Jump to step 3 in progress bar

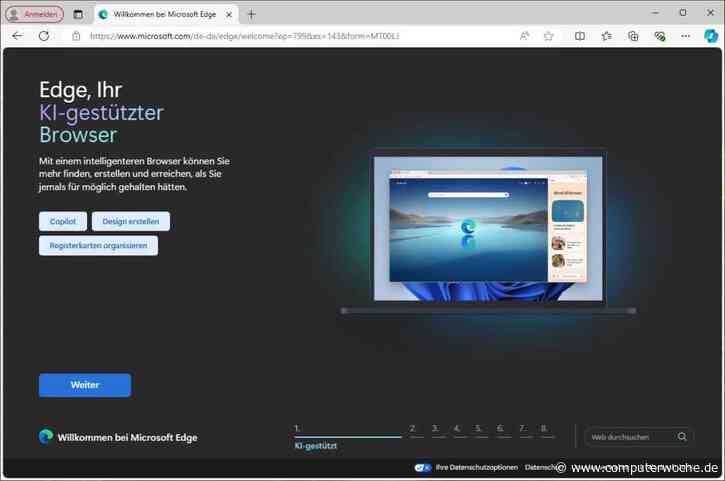click(438, 430)
